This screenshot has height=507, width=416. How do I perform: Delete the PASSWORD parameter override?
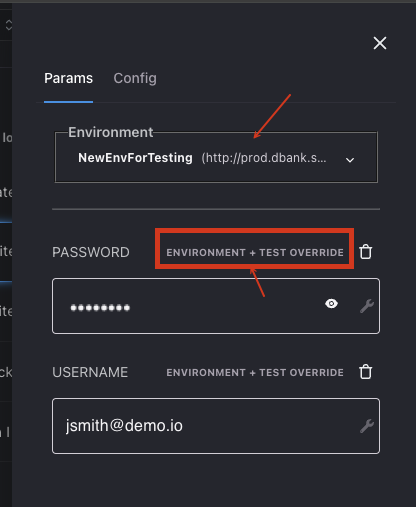coord(366,252)
